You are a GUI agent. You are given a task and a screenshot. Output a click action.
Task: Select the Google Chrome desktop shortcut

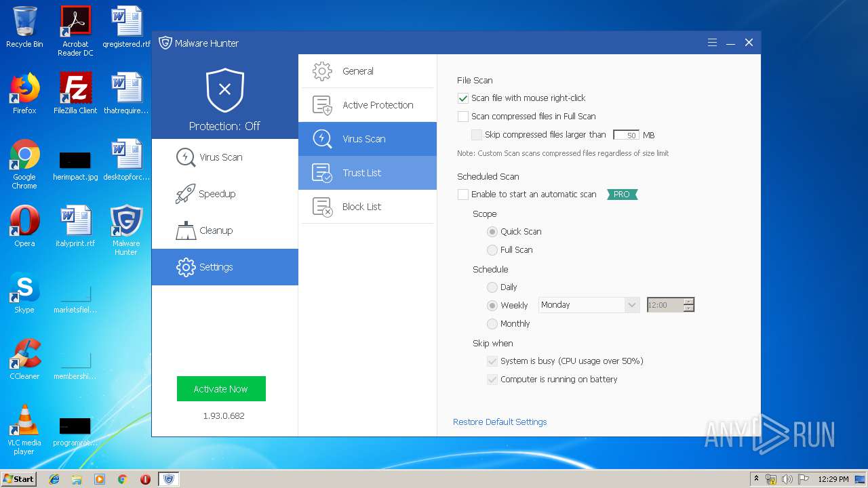(x=24, y=164)
